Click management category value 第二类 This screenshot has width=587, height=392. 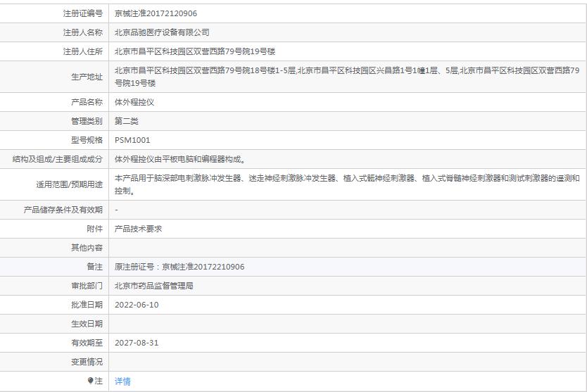coord(127,121)
